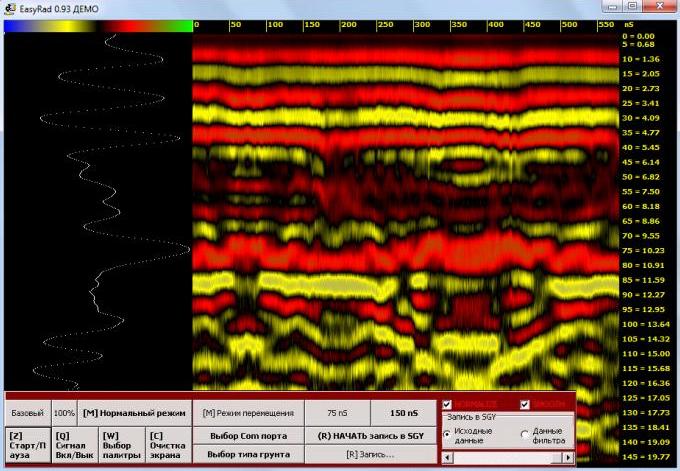Click the '100 = 13.64' depth scale label
The height and width of the screenshot is (471, 680).
tap(646, 324)
